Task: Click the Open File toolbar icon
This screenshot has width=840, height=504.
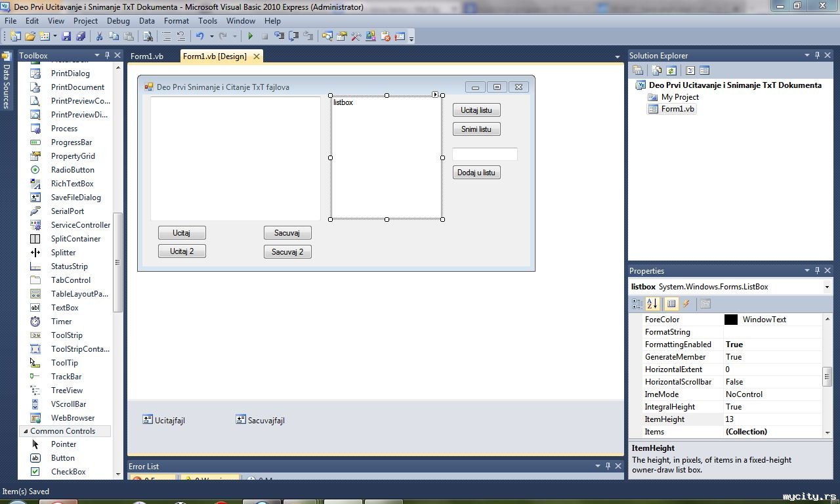Action: point(30,37)
